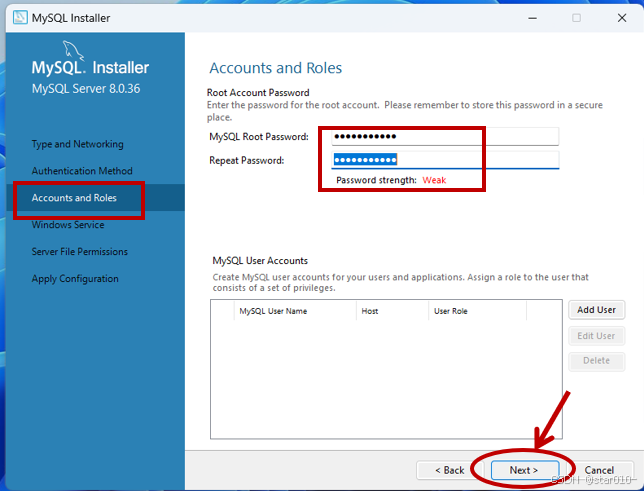644x491 pixels.
Task: Click the Weak password strength label
Action: click(x=434, y=180)
